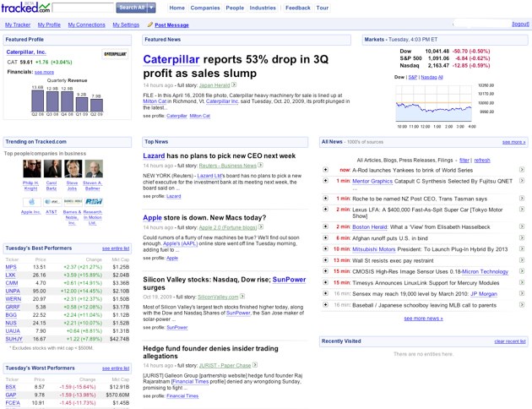
Task: Click the AT&T logo icon
Action: [52, 202]
